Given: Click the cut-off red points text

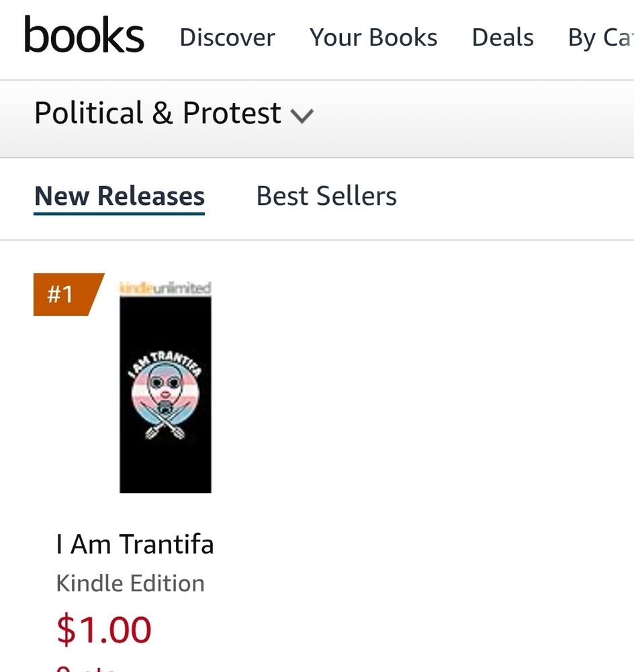Looking at the screenshot, I should coord(86,668).
